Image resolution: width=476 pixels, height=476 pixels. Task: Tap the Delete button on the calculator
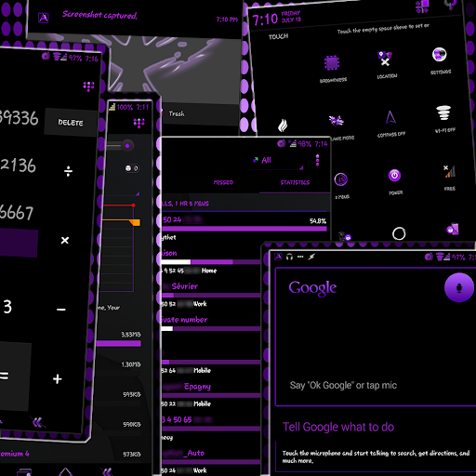pos(71,123)
